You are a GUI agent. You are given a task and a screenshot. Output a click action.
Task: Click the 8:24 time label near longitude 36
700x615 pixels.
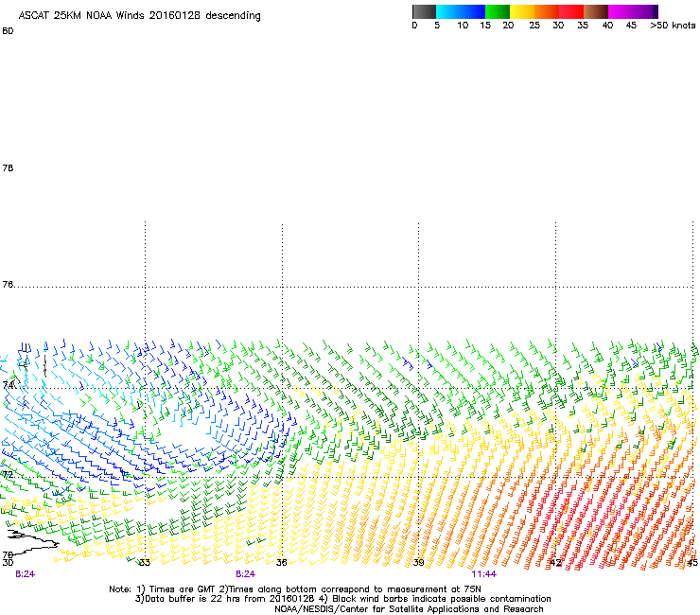[x=246, y=574]
